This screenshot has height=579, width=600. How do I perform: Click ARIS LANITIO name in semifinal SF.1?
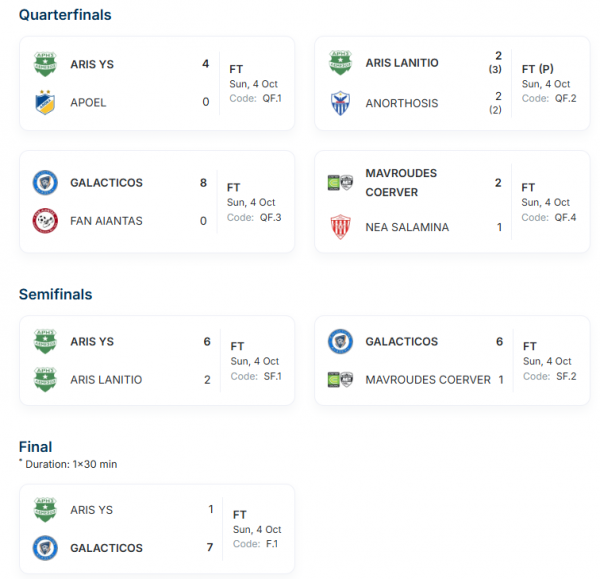click(x=106, y=380)
